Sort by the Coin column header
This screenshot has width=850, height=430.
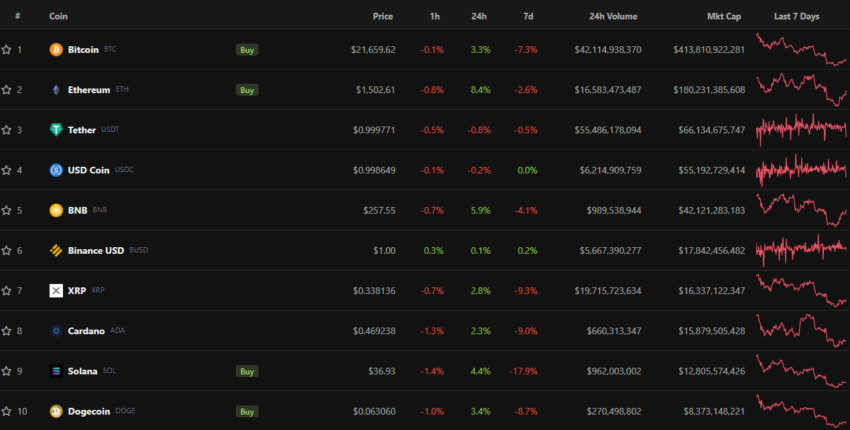58,16
